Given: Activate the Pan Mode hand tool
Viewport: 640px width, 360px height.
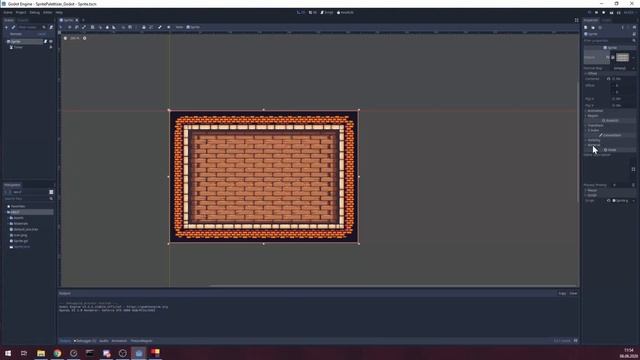Looking at the screenshot, I should click(x=107, y=27).
